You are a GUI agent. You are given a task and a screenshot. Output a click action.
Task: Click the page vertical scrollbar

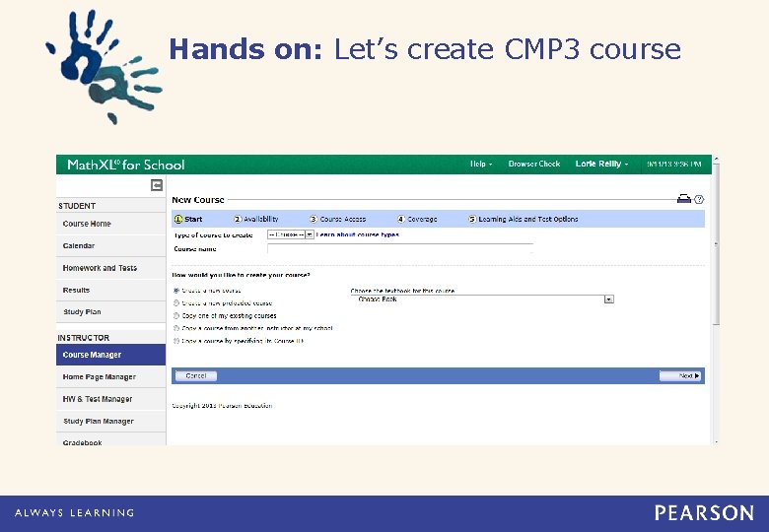pos(716,244)
